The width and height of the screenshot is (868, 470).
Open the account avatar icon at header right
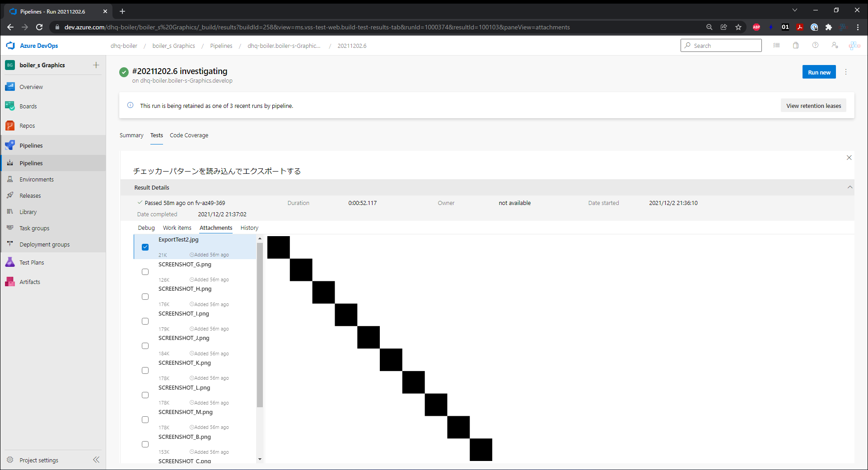tap(854, 46)
